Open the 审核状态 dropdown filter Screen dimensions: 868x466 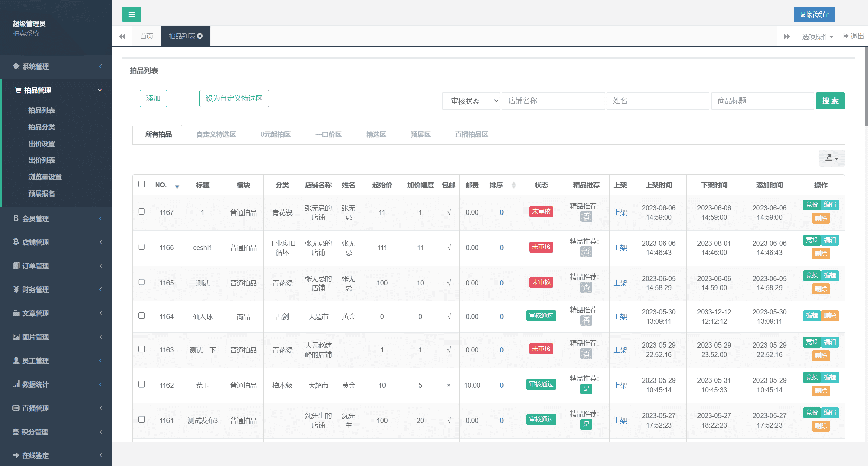471,101
